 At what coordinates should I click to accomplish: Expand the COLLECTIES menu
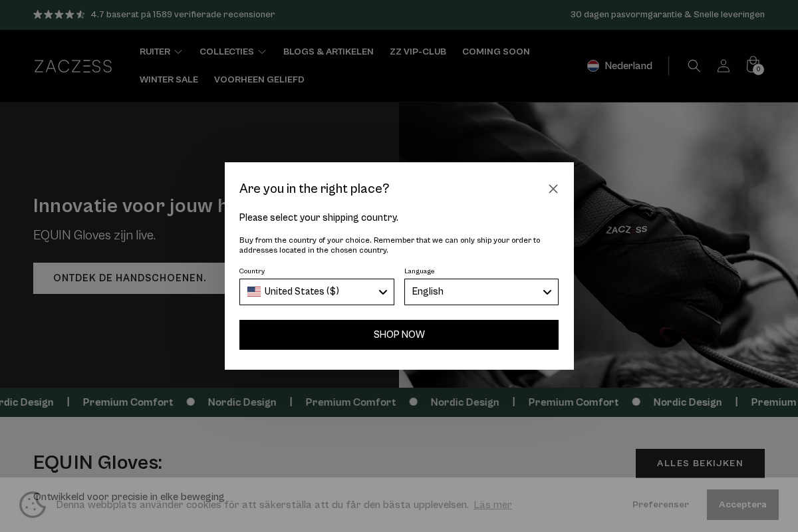pos(233,51)
